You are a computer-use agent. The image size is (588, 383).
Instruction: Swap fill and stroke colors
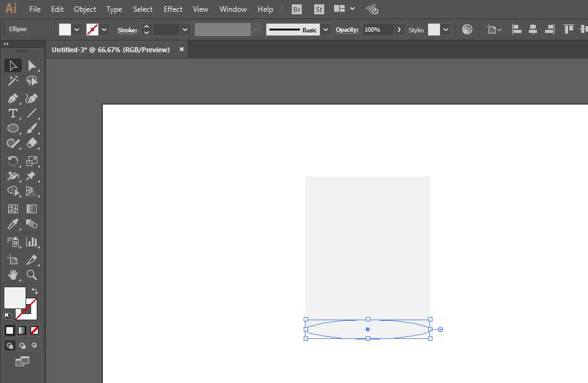coord(36,290)
